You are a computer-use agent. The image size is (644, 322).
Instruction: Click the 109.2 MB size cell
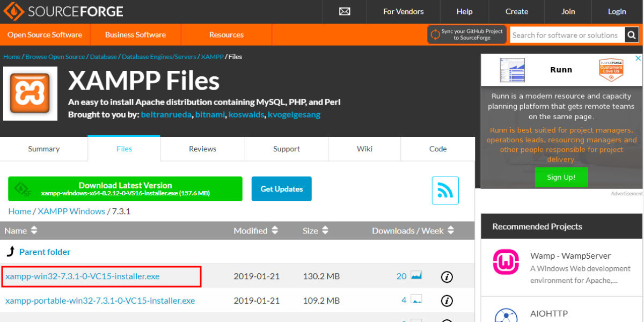[x=321, y=301]
